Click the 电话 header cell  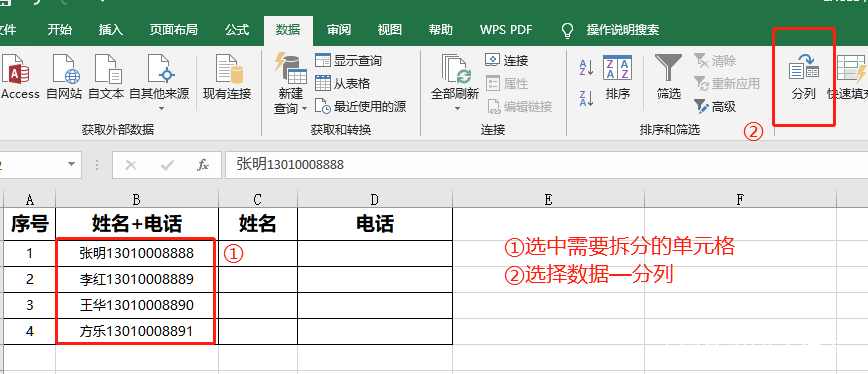tap(375, 224)
